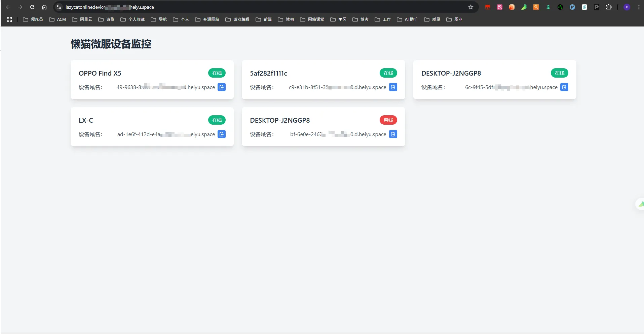The image size is (644, 334).
Task: Open the white S square extension
Action: (x=584, y=7)
